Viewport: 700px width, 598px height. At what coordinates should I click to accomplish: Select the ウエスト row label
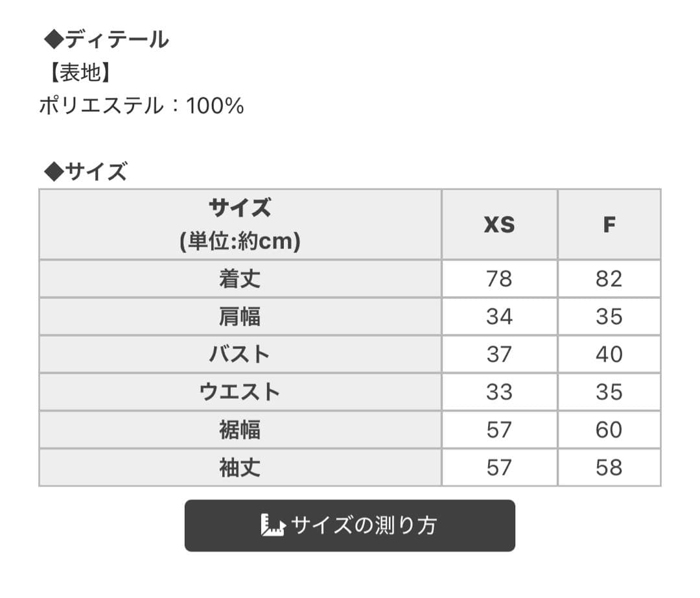coord(240,392)
